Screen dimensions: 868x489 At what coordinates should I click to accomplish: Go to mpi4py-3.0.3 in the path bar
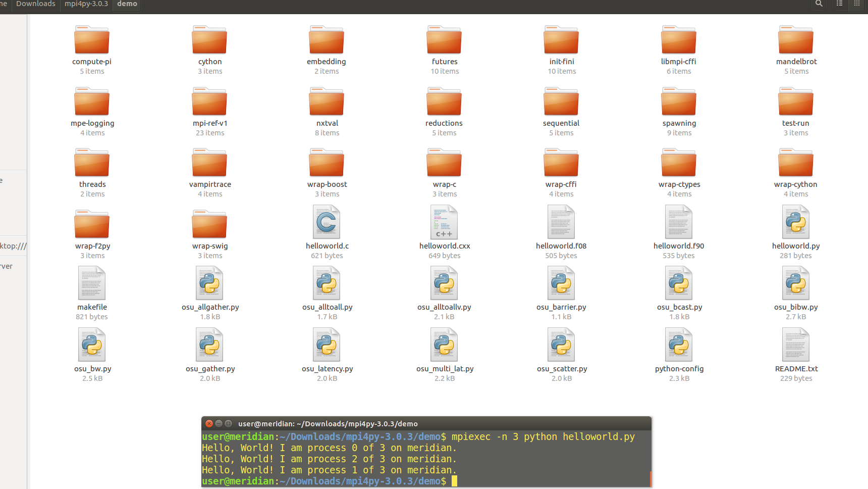(x=86, y=4)
